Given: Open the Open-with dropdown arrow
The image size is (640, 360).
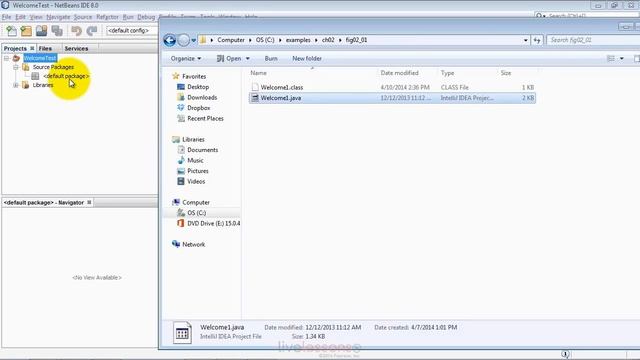Looking at the screenshot, I should click(248, 59).
